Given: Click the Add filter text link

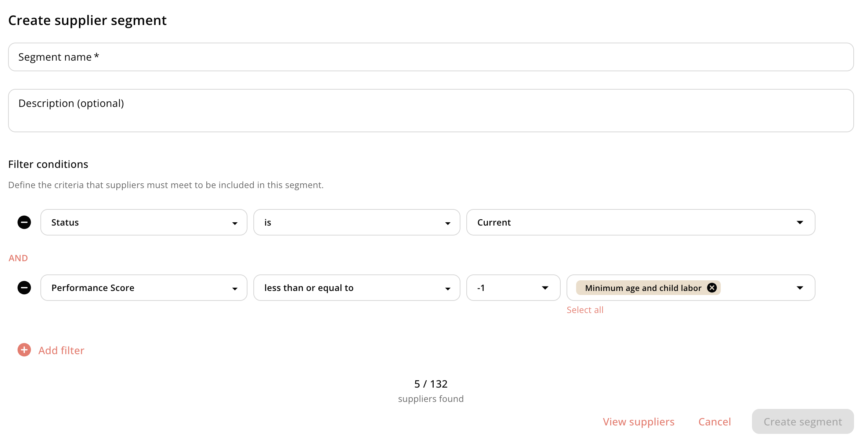Looking at the screenshot, I should pyautogui.click(x=61, y=350).
